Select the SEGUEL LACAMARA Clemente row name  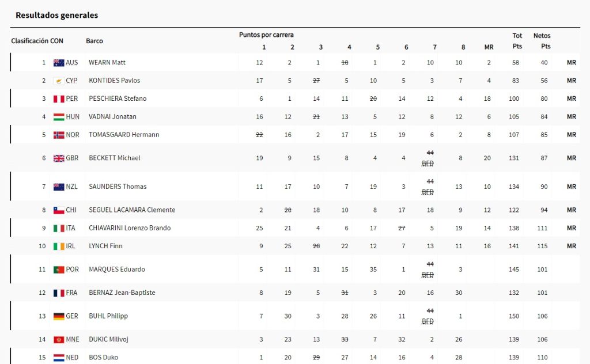[132, 210]
